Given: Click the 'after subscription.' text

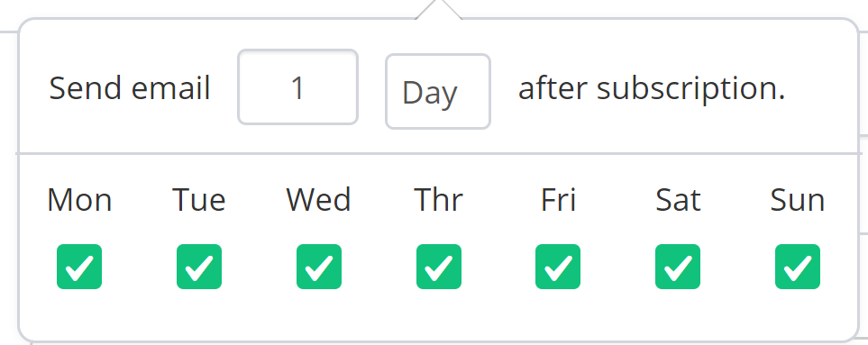Looking at the screenshot, I should (x=652, y=88).
